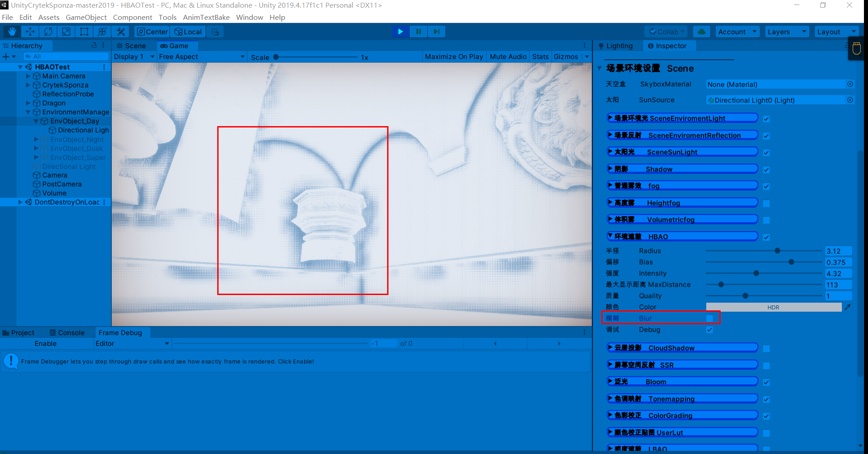Image resolution: width=868 pixels, height=454 pixels.
Task: Open Hierarchy panel options menu
Action: (x=103, y=45)
